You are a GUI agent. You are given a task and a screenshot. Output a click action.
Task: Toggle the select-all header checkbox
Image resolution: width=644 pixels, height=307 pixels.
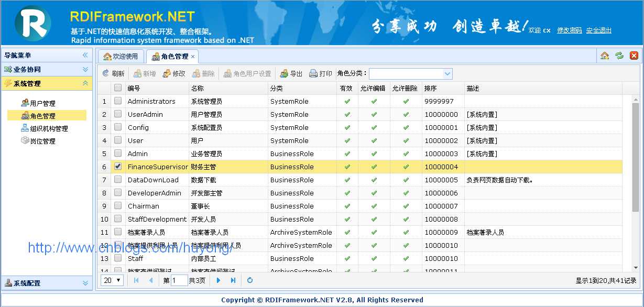point(118,88)
